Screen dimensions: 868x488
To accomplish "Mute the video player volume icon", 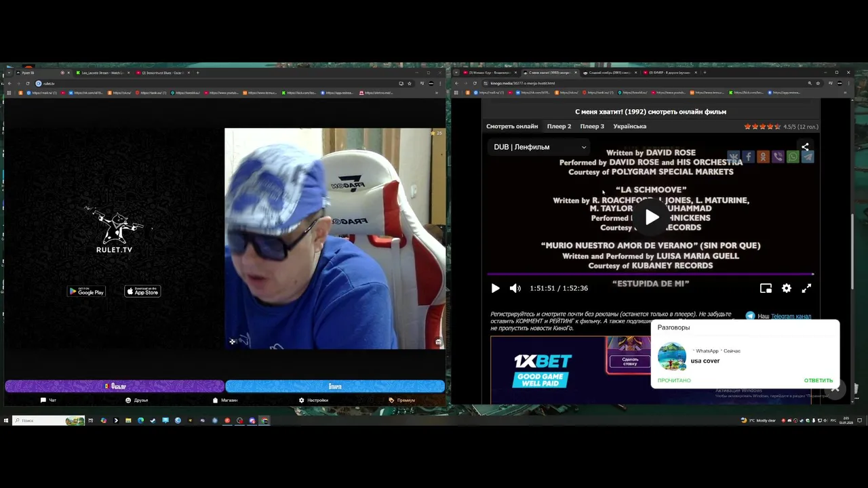I will click(515, 288).
